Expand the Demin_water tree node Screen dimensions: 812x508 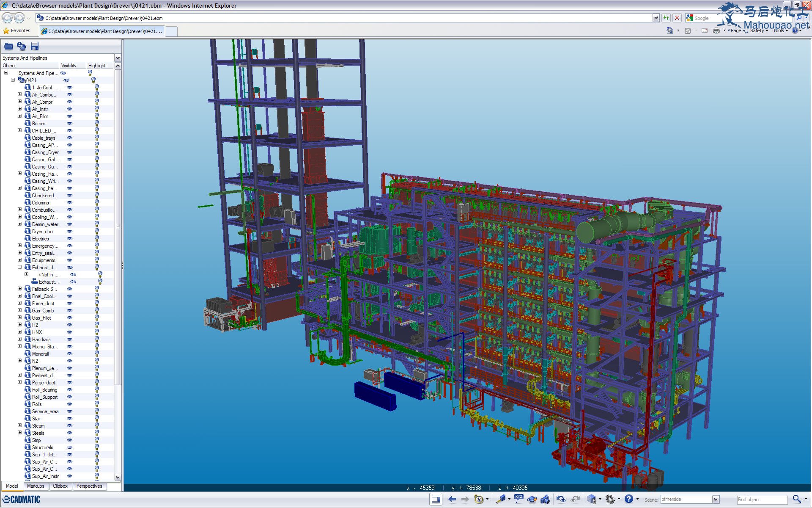pyautogui.click(x=19, y=224)
